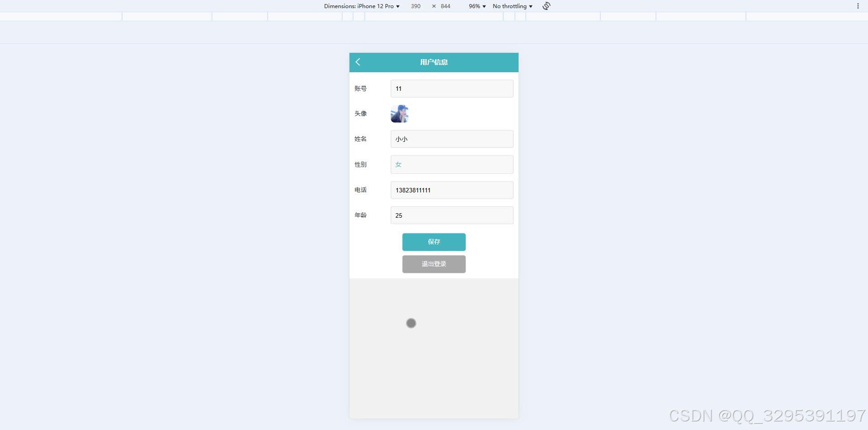Click the 退出登录 logout button
This screenshot has height=430, width=868.
pyautogui.click(x=434, y=264)
